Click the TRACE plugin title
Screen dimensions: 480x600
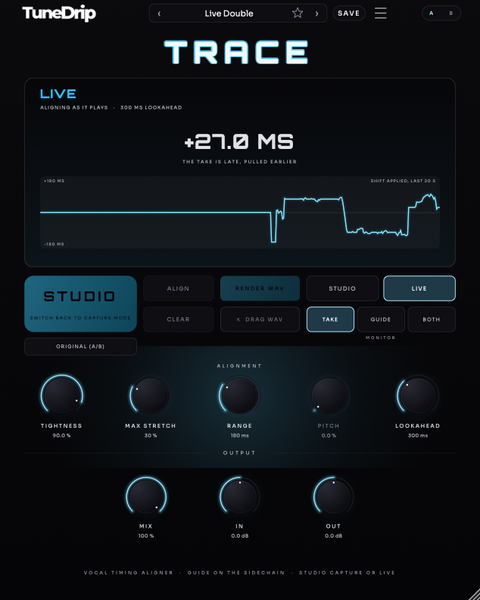(x=236, y=52)
